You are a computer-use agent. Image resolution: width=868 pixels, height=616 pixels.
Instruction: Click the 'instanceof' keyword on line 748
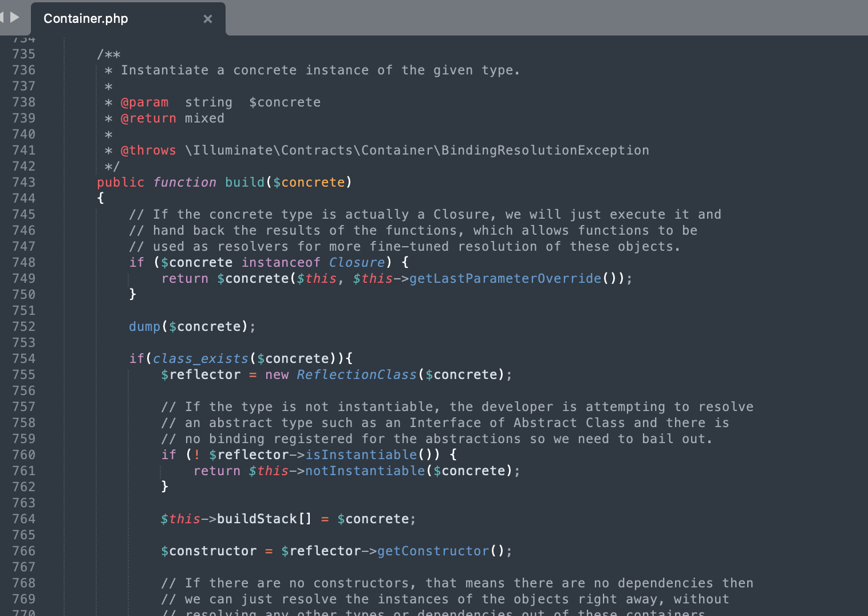click(x=281, y=262)
